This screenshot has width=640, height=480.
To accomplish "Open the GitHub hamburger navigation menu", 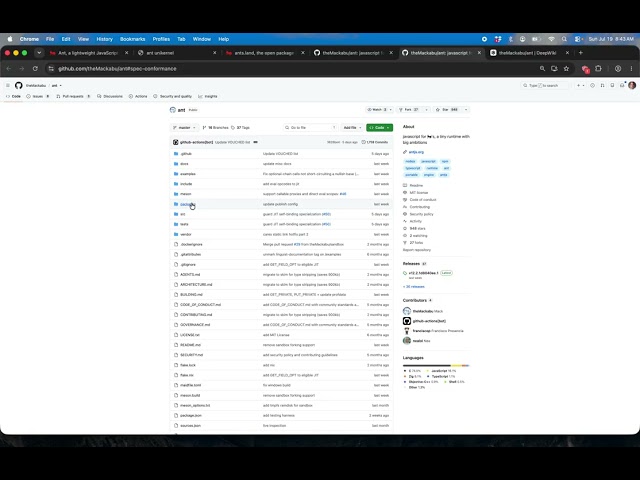I will click(8, 85).
